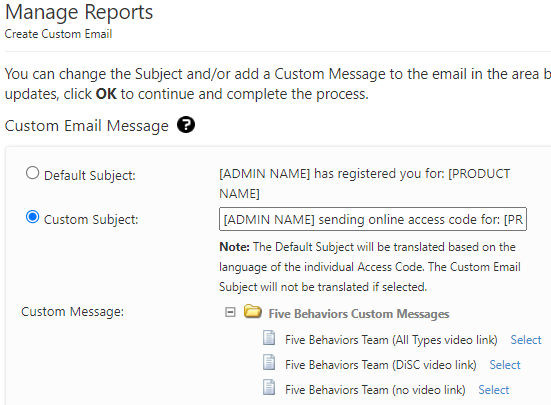The height and width of the screenshot is (405, 551).
Task: Click document icon for no video link message
Action: pyautogui.click(x=269, y=387)
